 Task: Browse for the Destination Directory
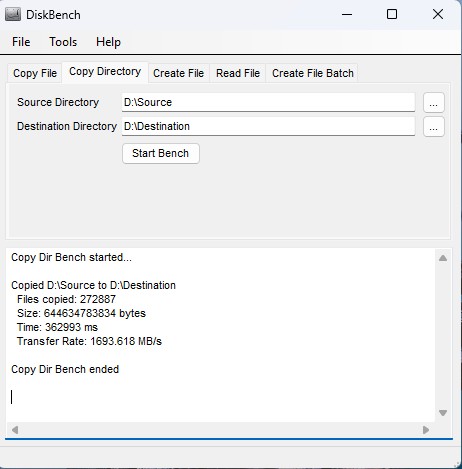pyautogui.click(x=433, y=127)
